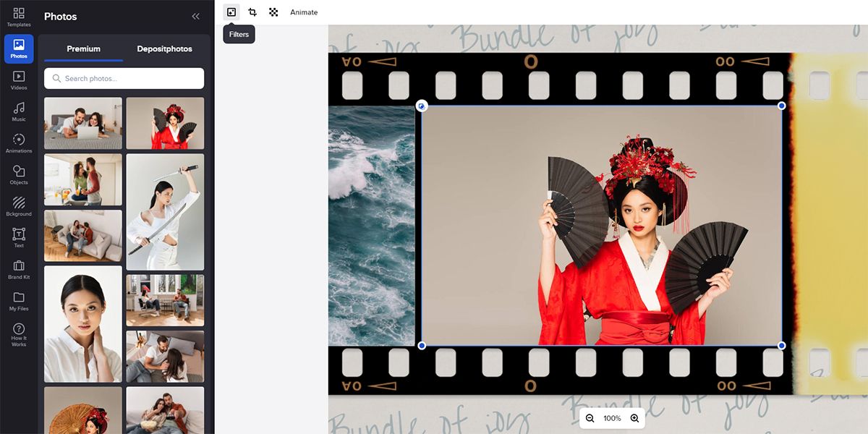Click the Search photos input field
The width and height of the screenshot is (868, 434).
(124, 78)
